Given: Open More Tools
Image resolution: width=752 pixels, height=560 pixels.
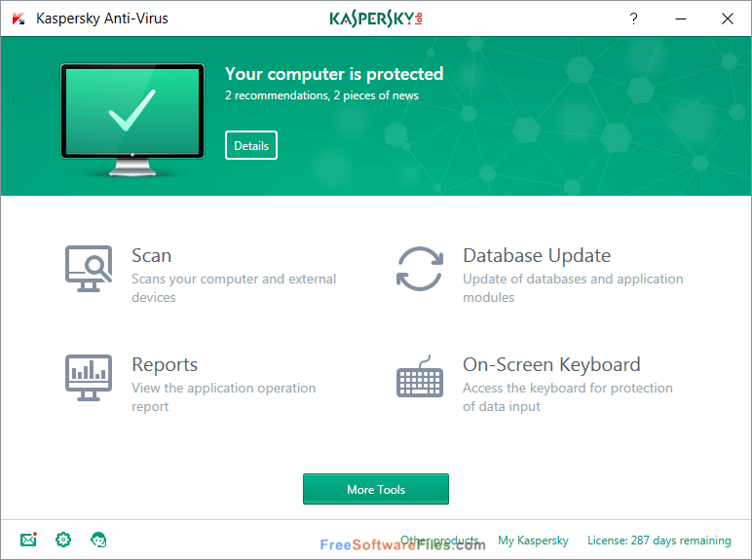Looking at the screenshot, I should click(x=376, y=489).
